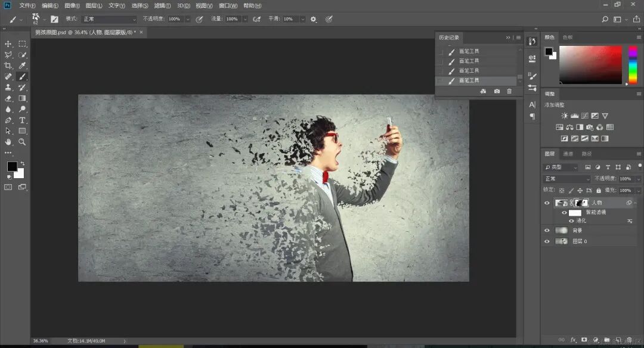Collapse the History panel double arrows
Viewport: 644px width, 348px height.
(508, 38)
